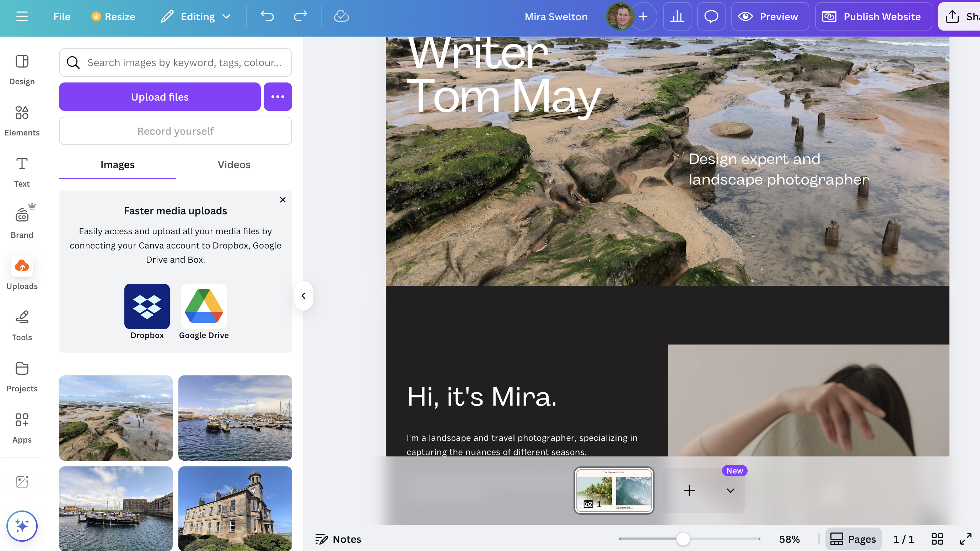
Task: Open the hamburger main menu
Action: click(x=22, y=16)
